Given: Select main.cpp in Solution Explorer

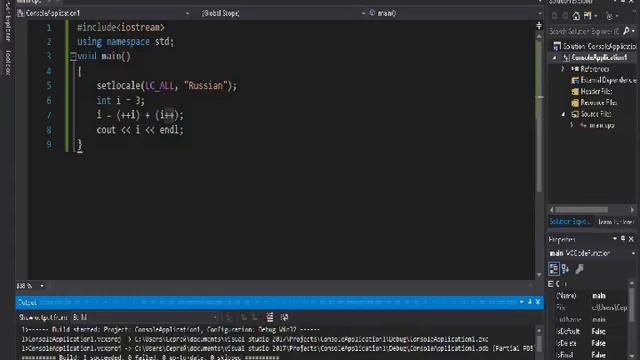Looking at the screenshot, I should 598,126.
